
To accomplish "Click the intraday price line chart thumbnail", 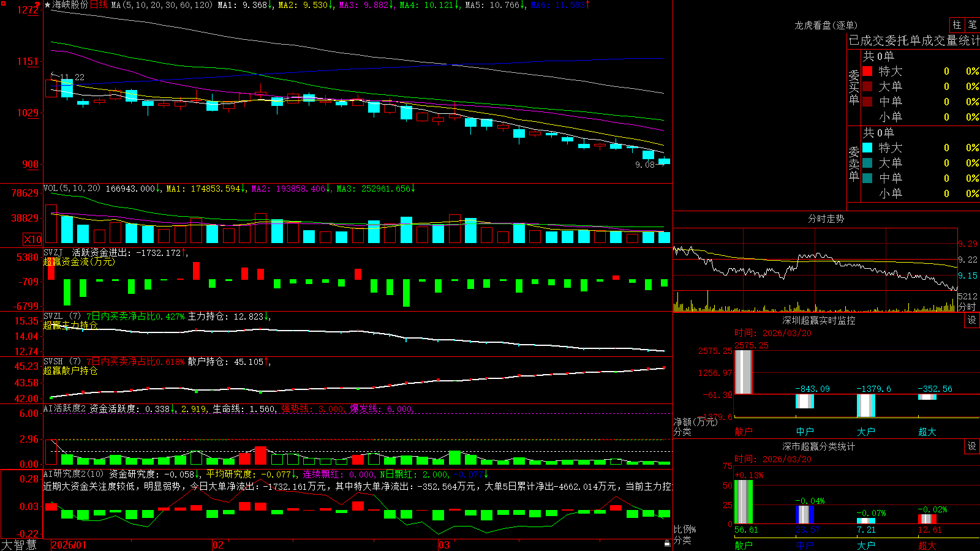I will [815, 260].
